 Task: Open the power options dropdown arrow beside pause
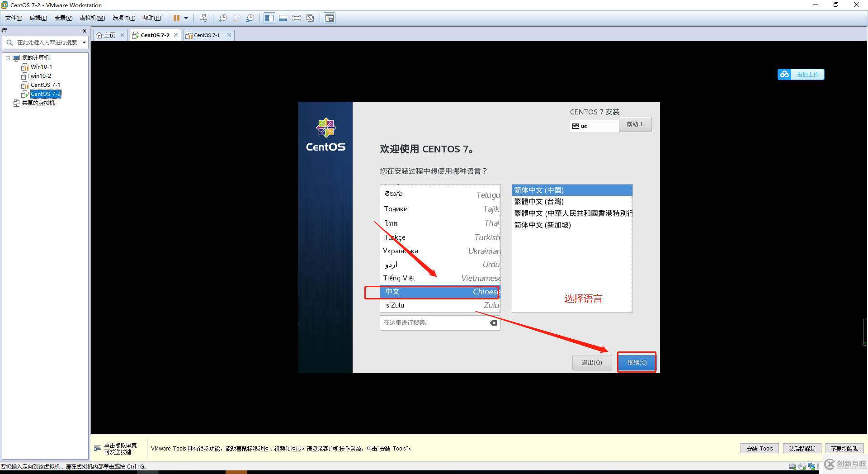point(186,18)
